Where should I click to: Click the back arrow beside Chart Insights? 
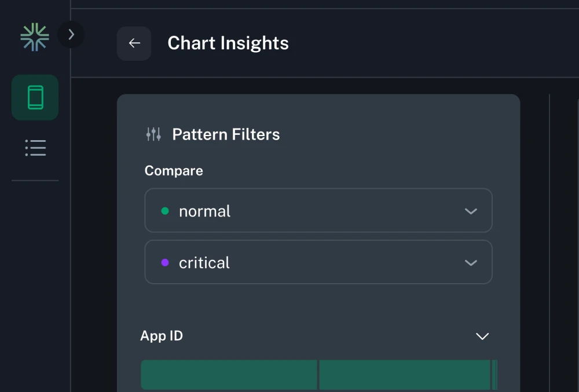click(x=134, y=43)
